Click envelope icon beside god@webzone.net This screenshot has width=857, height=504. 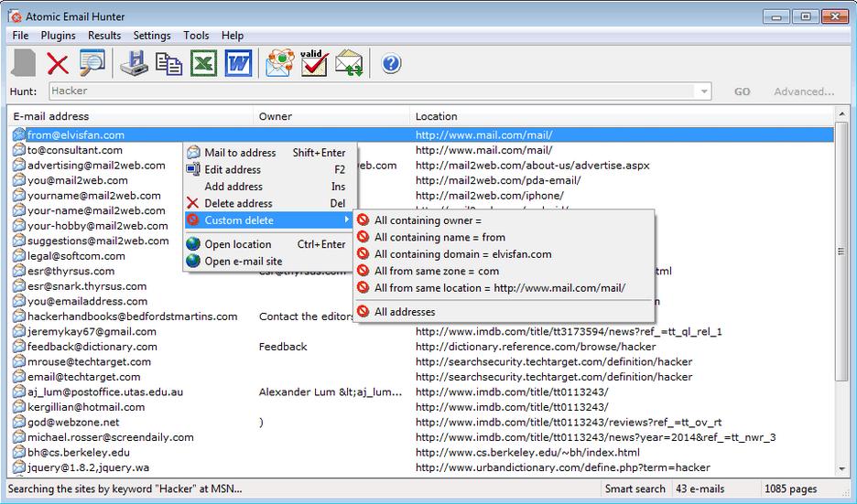19,422
